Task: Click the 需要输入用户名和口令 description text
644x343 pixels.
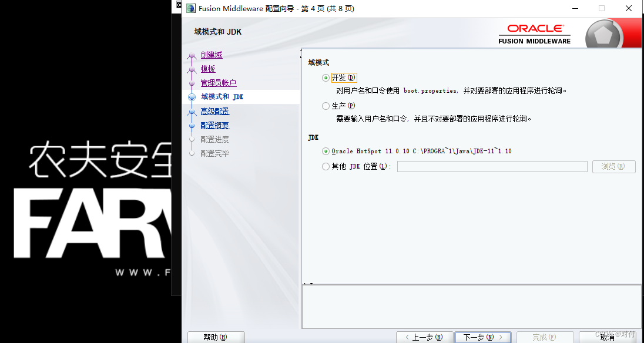Action: tap(434, 119)
